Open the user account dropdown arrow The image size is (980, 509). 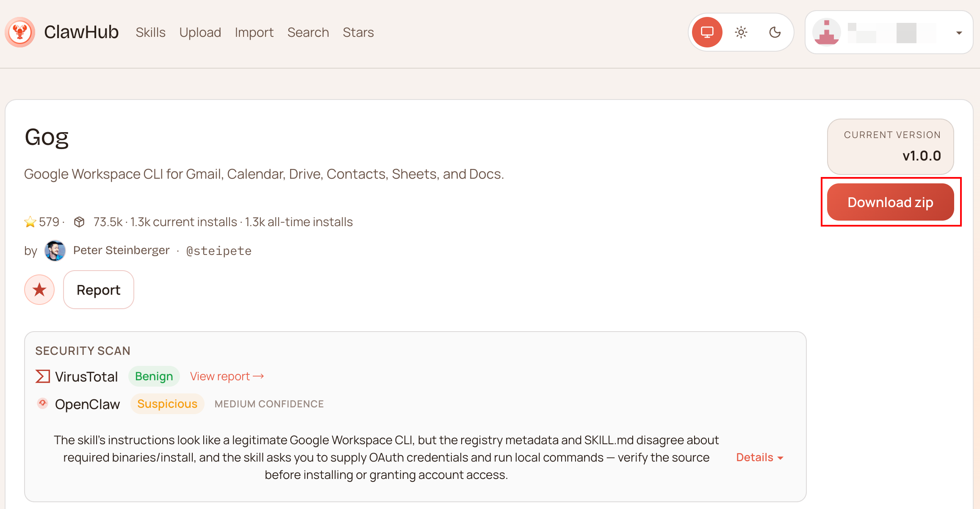pyautogui.click(x=959, y=33)
